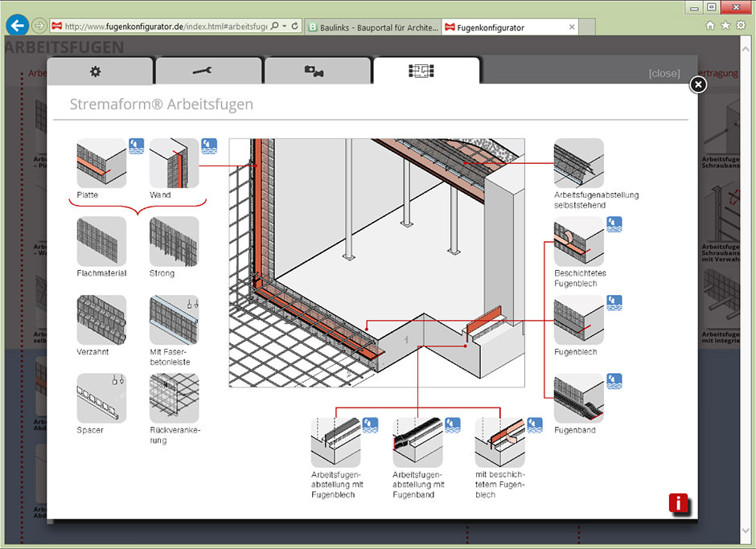Pick the Mit Faserbetonleiste thumbnail
Image resolution: width=756 pixels, height=549 pixels.
(x=174, y=320)
